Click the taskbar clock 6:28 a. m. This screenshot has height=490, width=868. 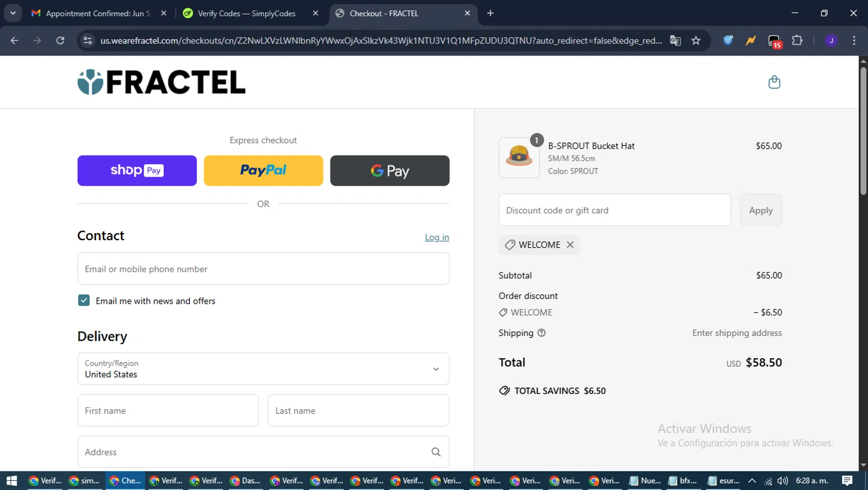[x=812, y=481]
